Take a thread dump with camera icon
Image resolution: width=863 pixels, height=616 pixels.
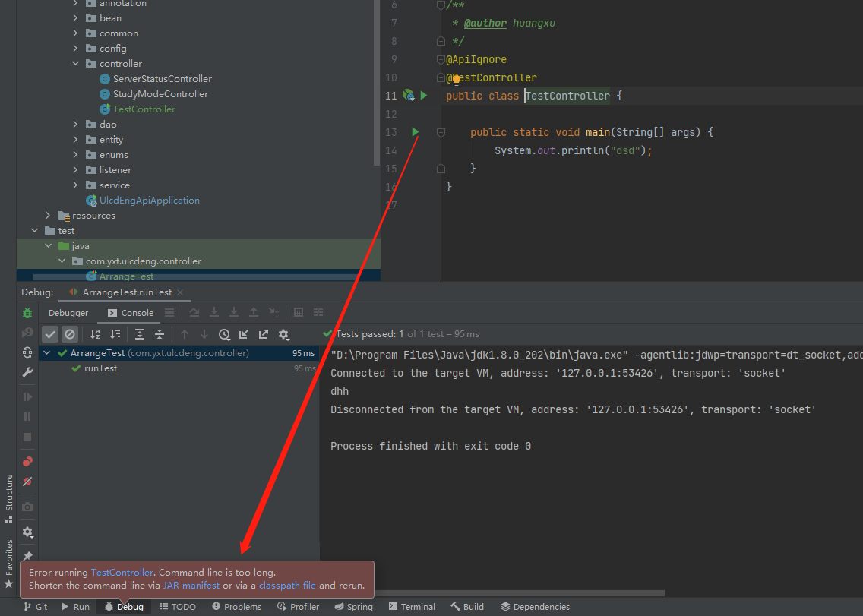(x=27, y=507)
